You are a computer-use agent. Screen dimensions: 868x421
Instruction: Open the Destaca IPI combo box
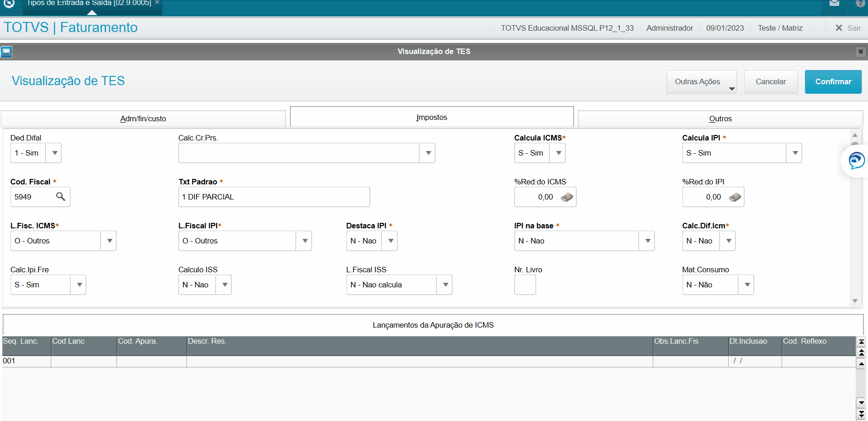[x=390, y=241]
